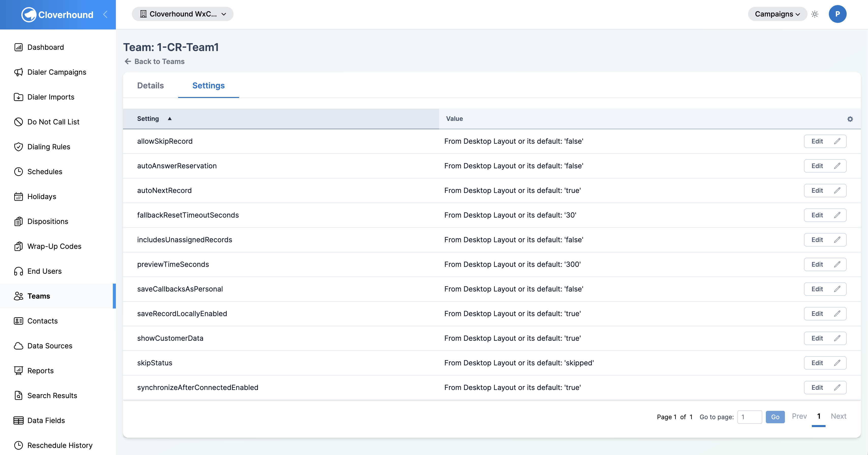Click the Team: 1-CR-Team1 heading
This screenshot has width=868, height=455.
click(171, 47)
